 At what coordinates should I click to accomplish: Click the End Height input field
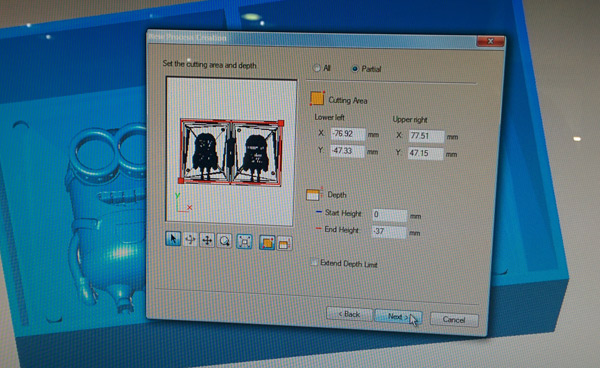point(389,231)
